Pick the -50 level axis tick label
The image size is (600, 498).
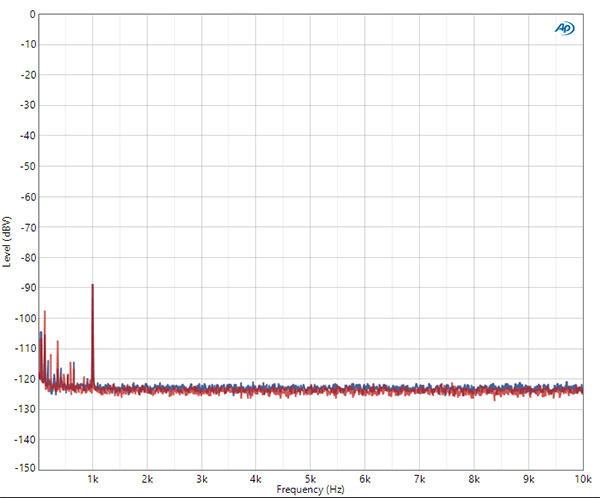27,166
